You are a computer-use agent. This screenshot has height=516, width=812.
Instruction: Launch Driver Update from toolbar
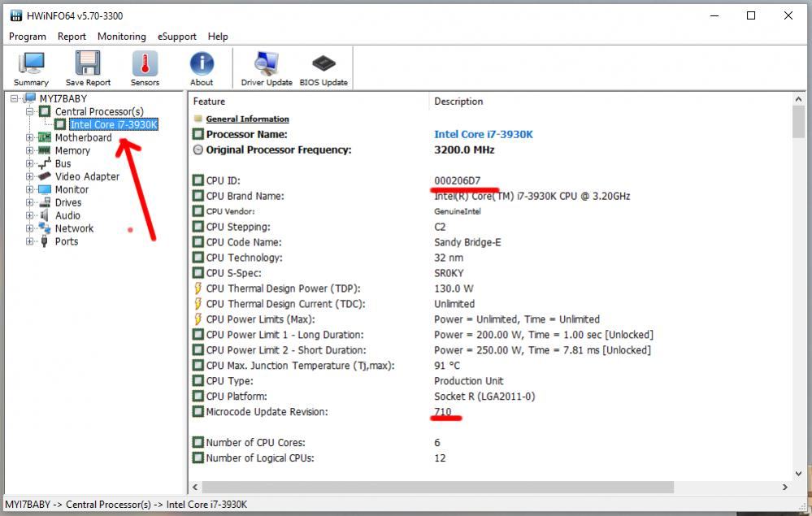point(267,68)
